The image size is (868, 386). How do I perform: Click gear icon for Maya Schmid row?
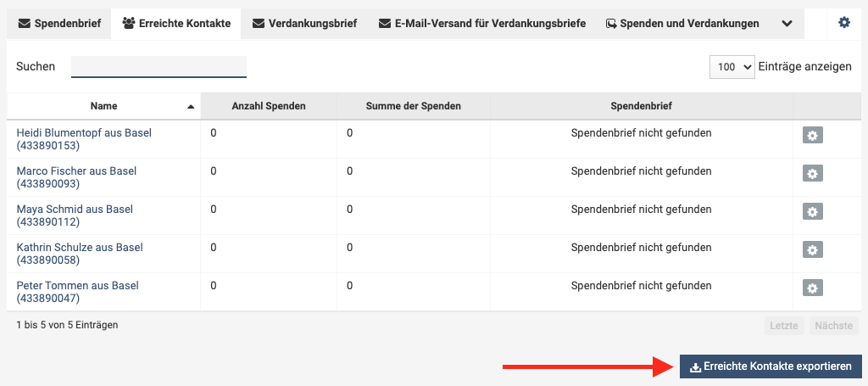(x=812, y=212)
